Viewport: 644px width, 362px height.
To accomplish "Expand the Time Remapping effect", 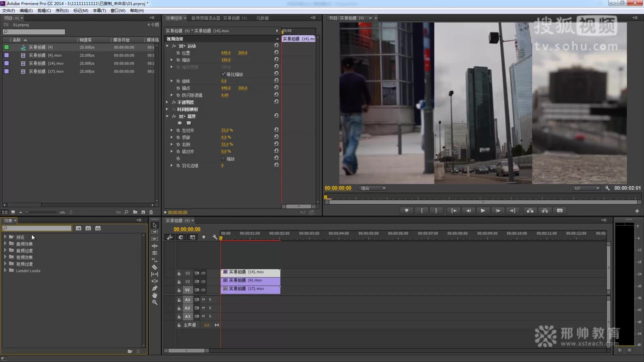I will pos(167,109).
